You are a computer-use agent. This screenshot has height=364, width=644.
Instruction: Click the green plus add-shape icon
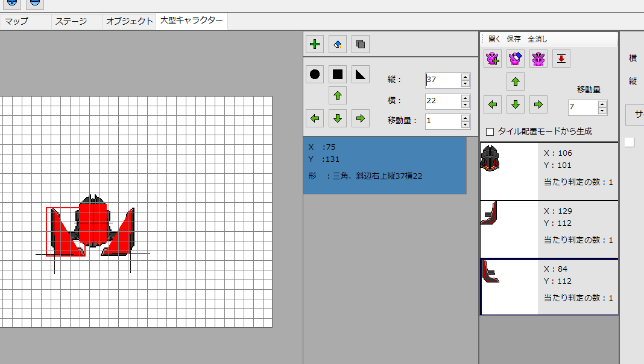pyautogui.click(x=315, y=44)
